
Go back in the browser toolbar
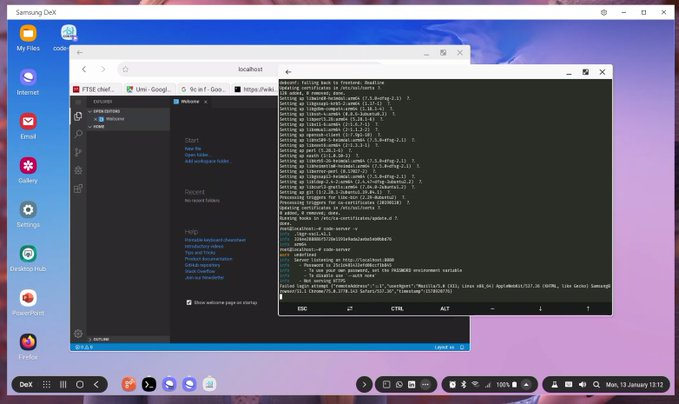(x=84, y=69)
